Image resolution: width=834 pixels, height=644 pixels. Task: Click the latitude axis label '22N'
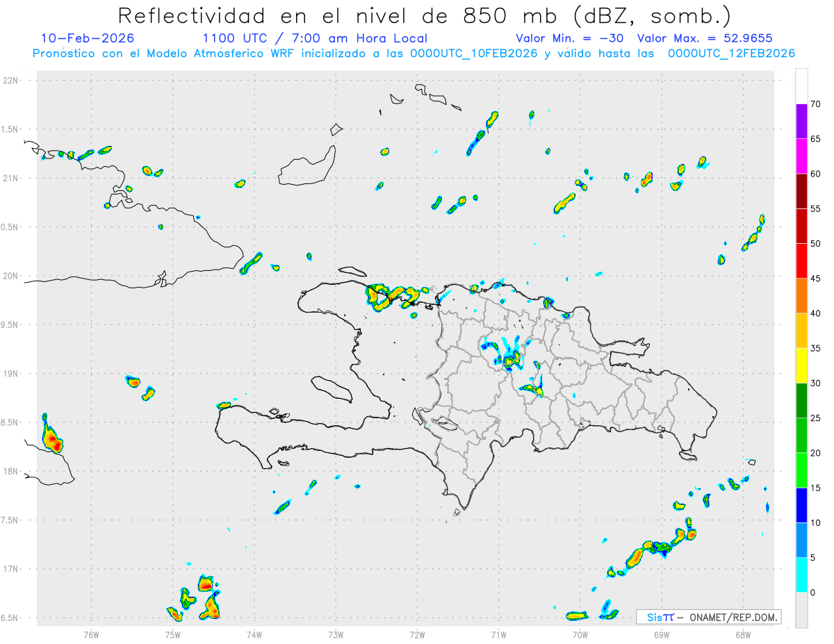tap(11, 81)
